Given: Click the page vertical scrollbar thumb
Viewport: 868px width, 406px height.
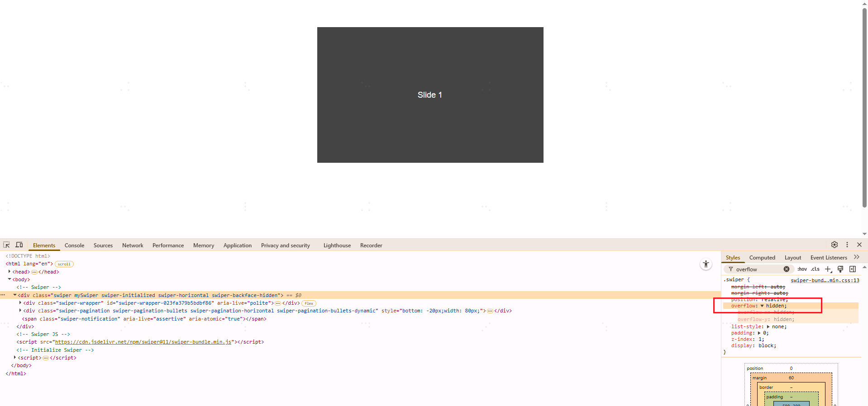Looking at the screenshot, I should (x=864, y=108).
